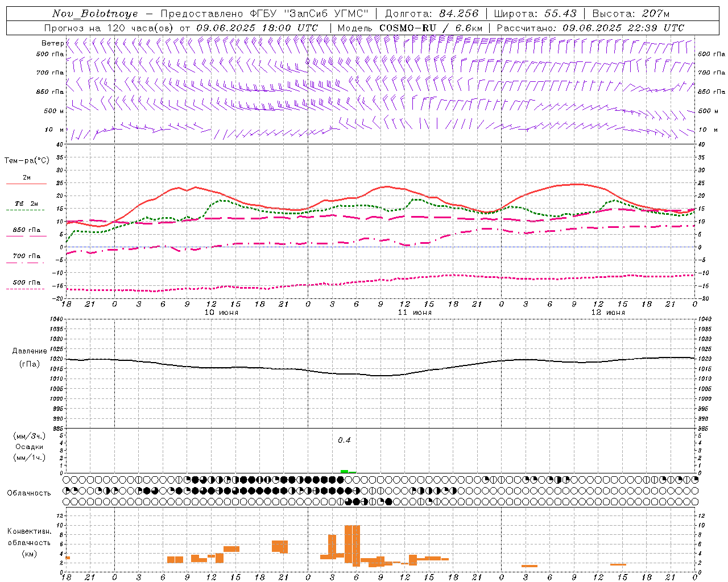
Task: Click the forecast start Прогноз на 120 часа(ов)
Action: [x=109, y=28]
